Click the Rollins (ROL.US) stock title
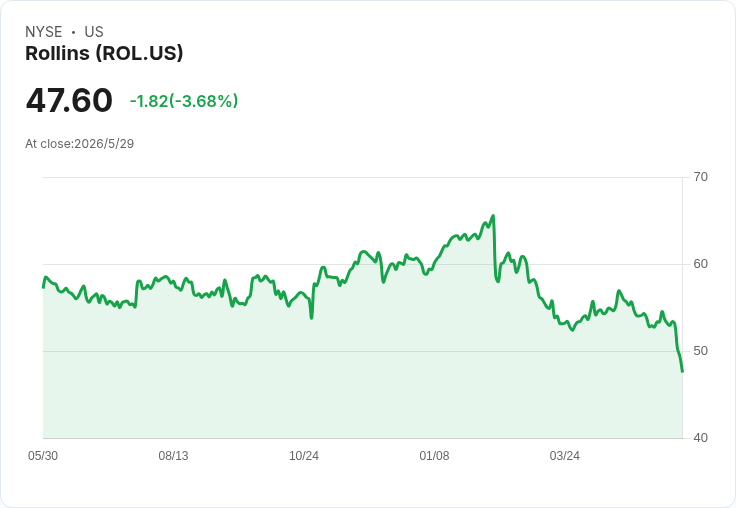 point(104,54)
